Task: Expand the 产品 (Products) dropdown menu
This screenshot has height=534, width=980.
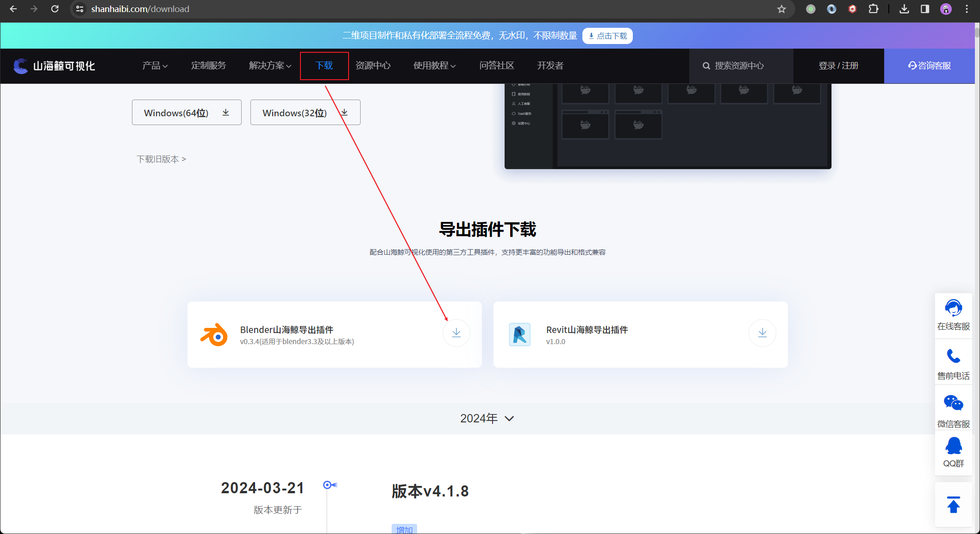Action: tap(155, 66)
